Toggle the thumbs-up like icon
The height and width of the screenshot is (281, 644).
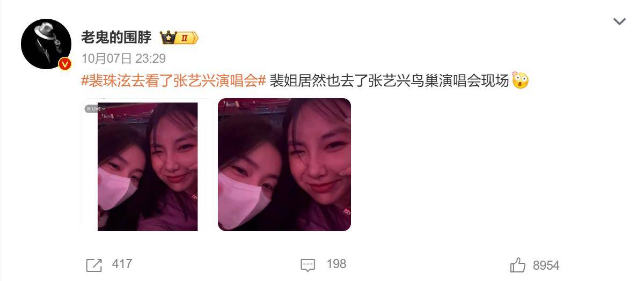[518, 265]
